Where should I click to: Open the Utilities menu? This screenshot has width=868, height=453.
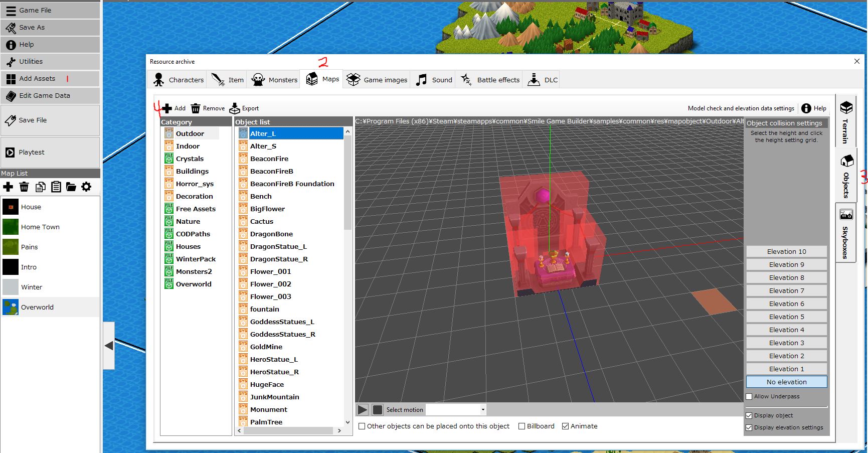50,62
